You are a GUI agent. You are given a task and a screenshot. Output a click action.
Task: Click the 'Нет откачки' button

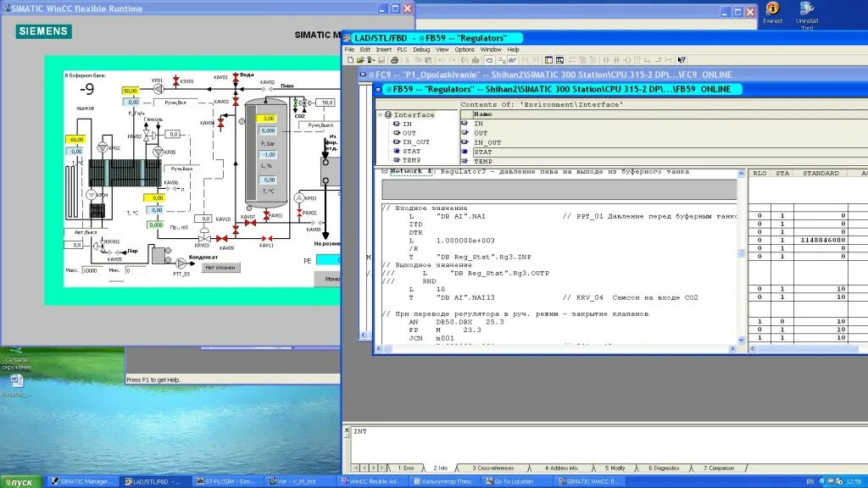click(220, 268)
